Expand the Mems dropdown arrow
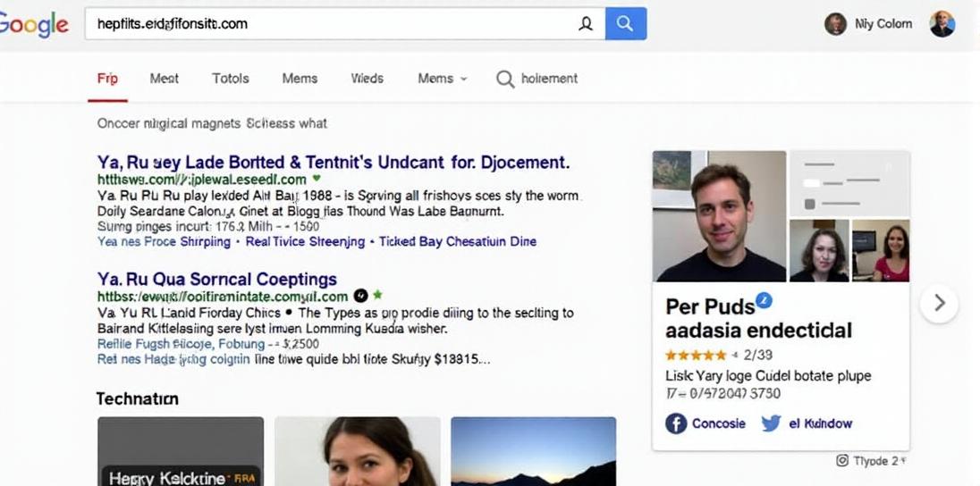This screenshot has width=980, height=486. 464,80
